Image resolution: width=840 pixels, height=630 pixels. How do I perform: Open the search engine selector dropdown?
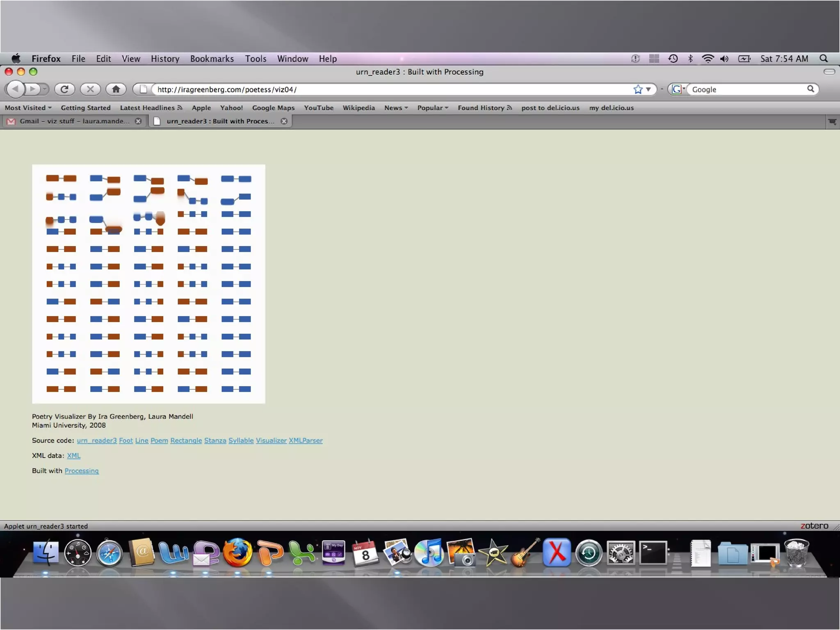pyautogui.click(x=678, y=89)
